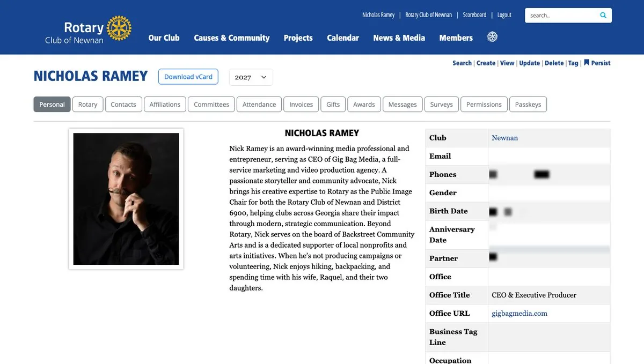Open the Causes & Community menu
This screenshot has width=644, height=364.
[231, 38]
